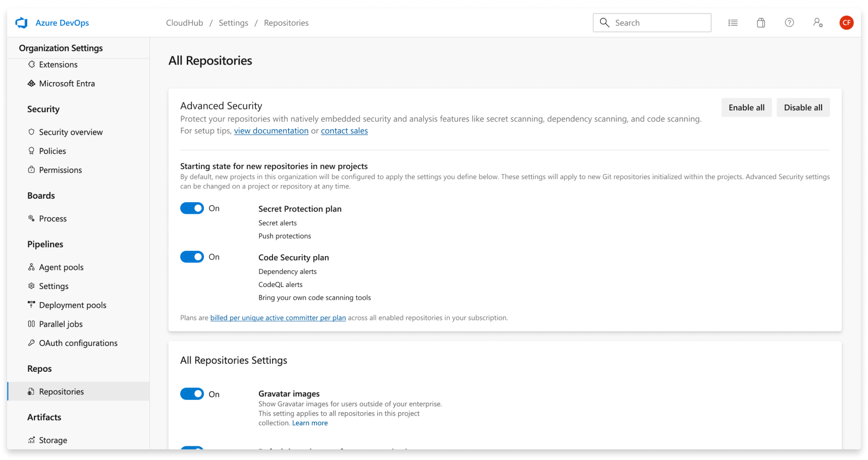Open the view documentation link
The height and width of the screenshot is (460, 868).
[271, 131]
